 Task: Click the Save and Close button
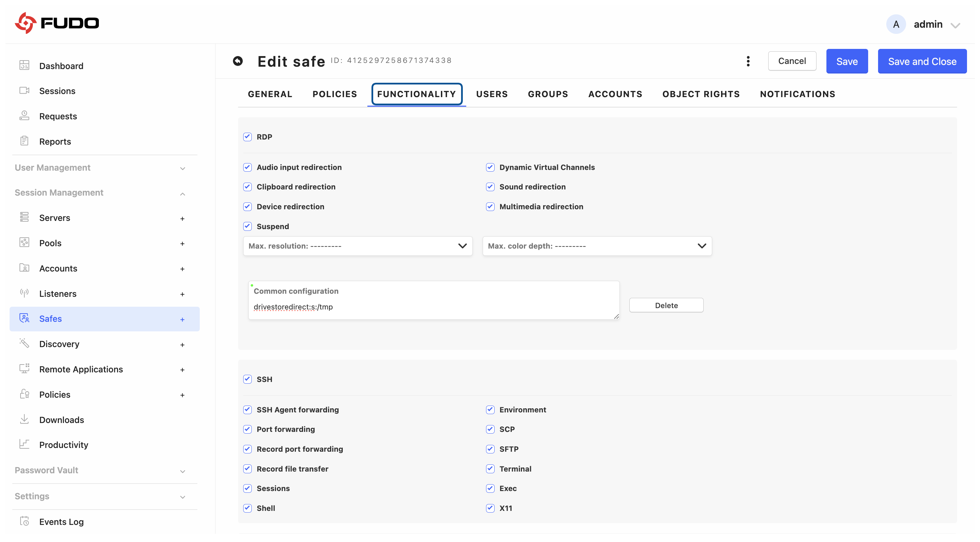click(x=922, y=61)
